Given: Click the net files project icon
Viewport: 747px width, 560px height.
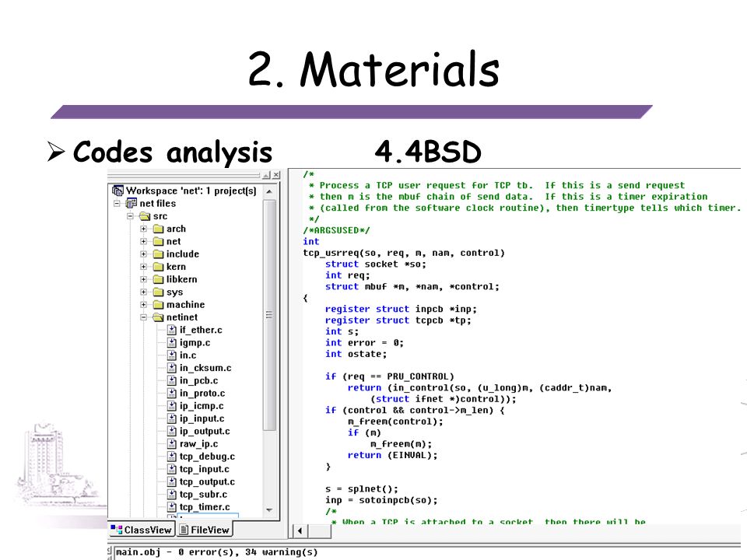Looking at the screenshot, I should click(x=132, y=203).
